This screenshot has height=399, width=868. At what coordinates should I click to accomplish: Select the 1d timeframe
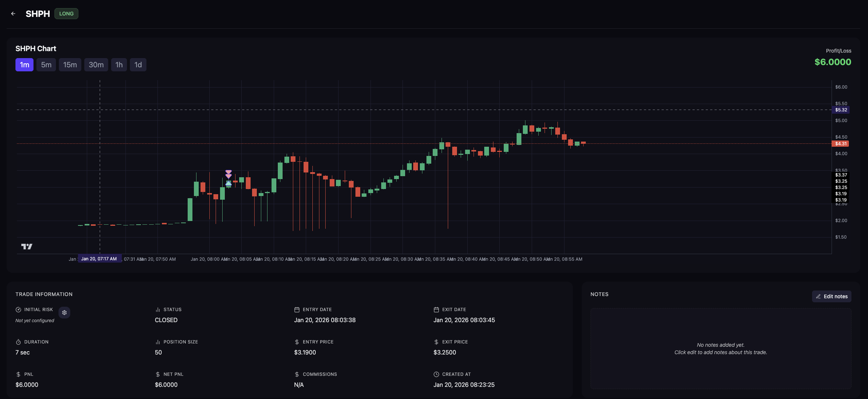tap(138, 65)
